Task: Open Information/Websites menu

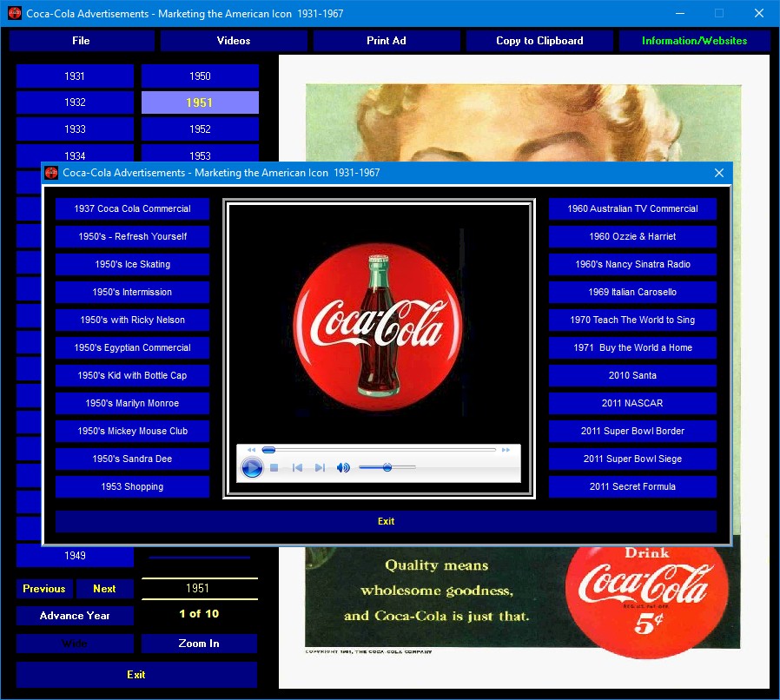Action: [x=694, y=41]
